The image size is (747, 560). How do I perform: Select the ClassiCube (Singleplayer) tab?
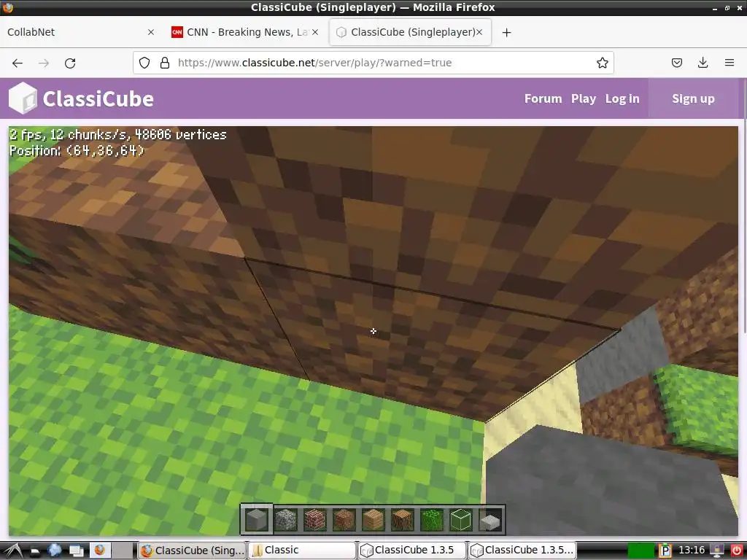pos(410,32)
